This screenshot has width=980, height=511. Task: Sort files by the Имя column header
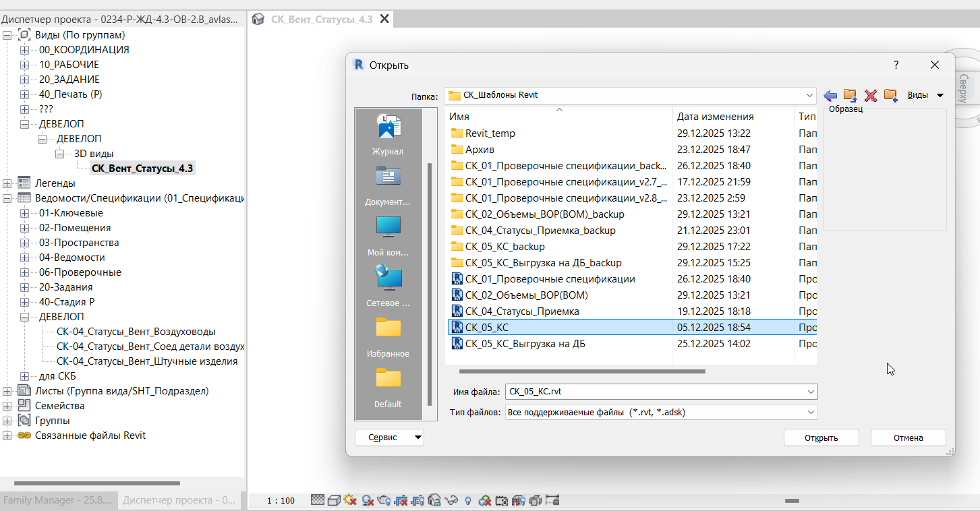pos(559,116)
